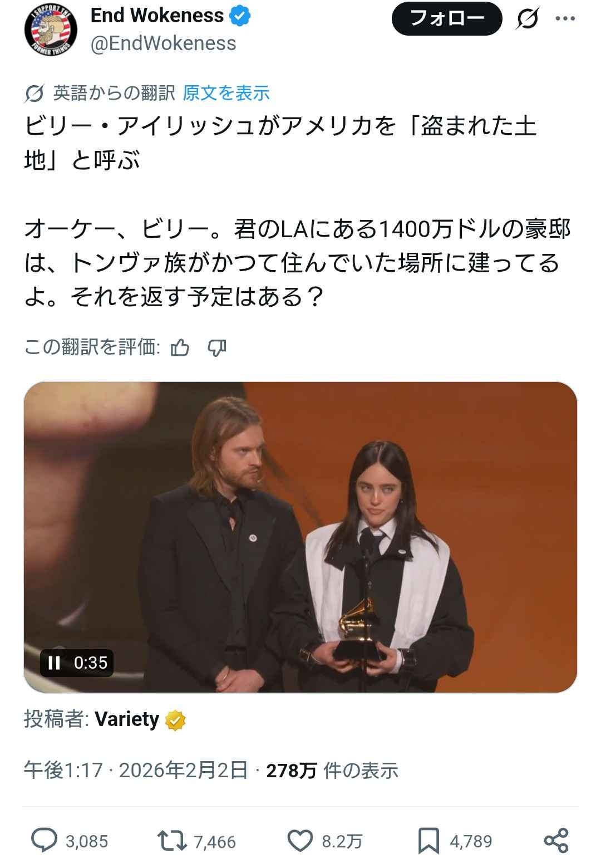Image resolution: width=601 pixels, height=868 pixels.
Task: Tap the repost arrows icon
Action: tap(173, 841)
